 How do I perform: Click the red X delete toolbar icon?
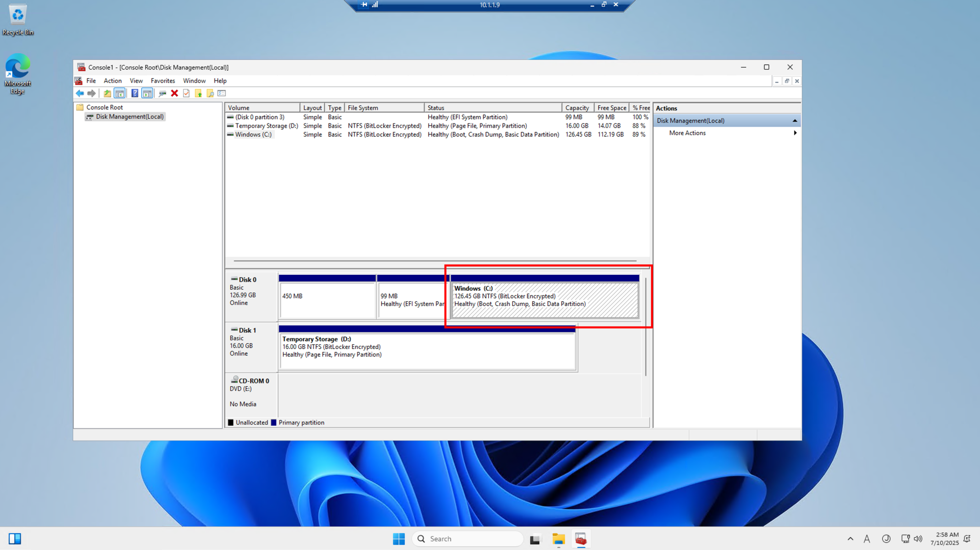pos(174,93)
